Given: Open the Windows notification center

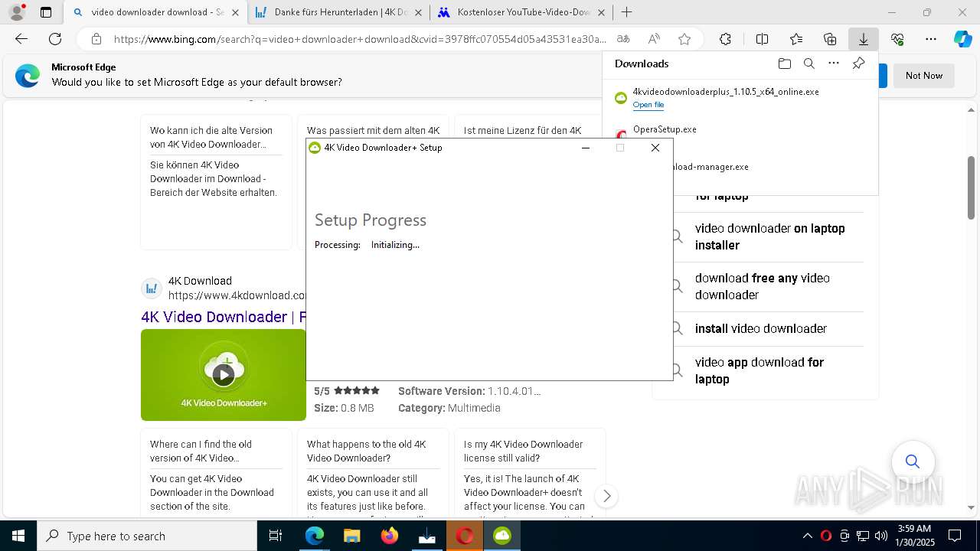Looking at the screenshot, I should pyautogui.click(x=955, y=536).
